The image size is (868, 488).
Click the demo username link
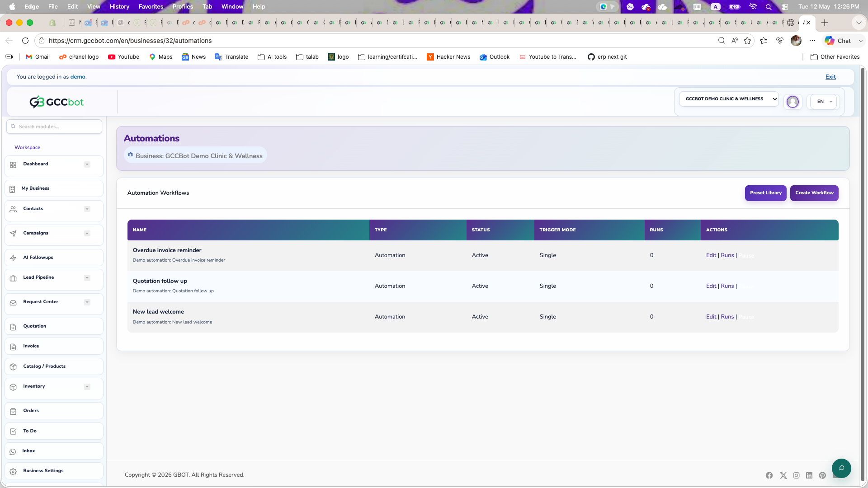pos(78,77)
